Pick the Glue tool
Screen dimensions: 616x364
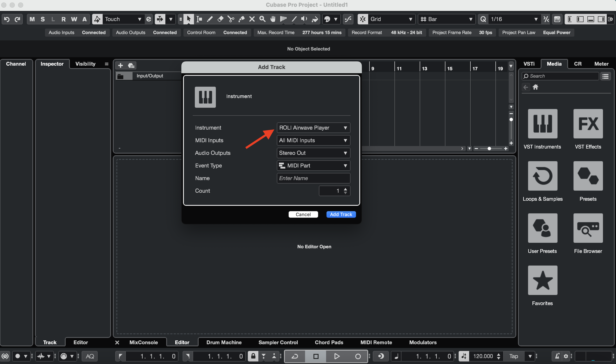pyautogui.click(x=241, y=19)
